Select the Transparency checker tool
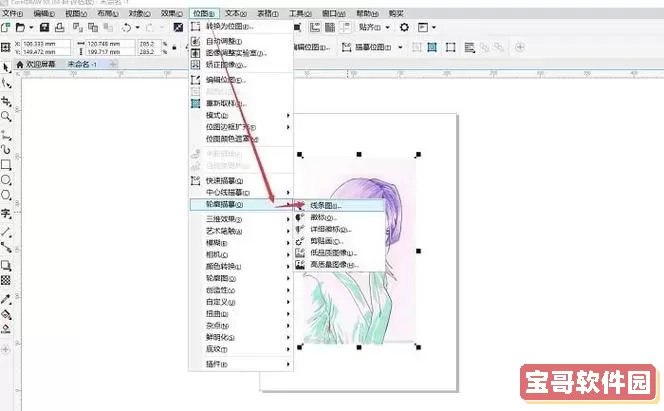The image size is (664, 411). 6,280
